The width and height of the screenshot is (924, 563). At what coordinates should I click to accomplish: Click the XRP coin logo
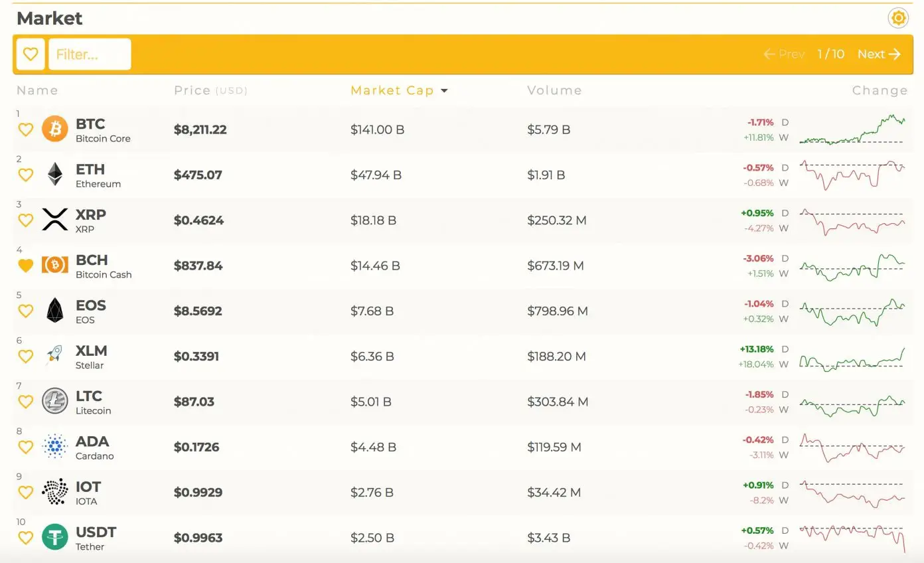(x=55, y=220)
